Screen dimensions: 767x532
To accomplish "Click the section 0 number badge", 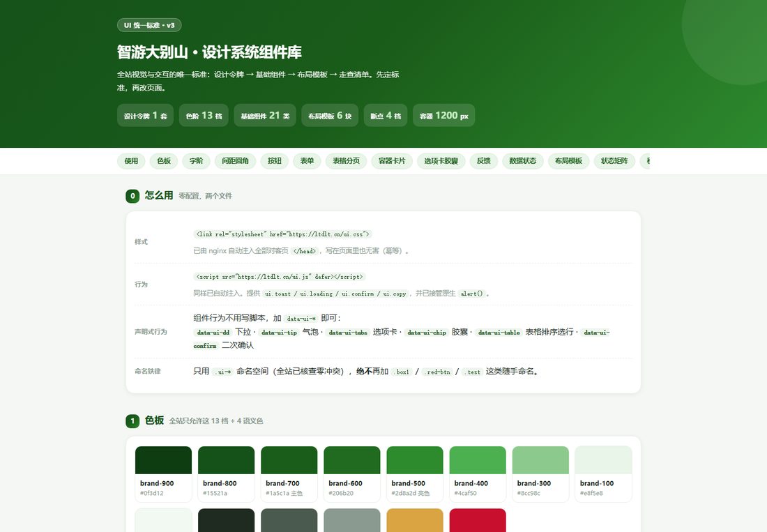I will pyautogui.click(x=132, y=196).
